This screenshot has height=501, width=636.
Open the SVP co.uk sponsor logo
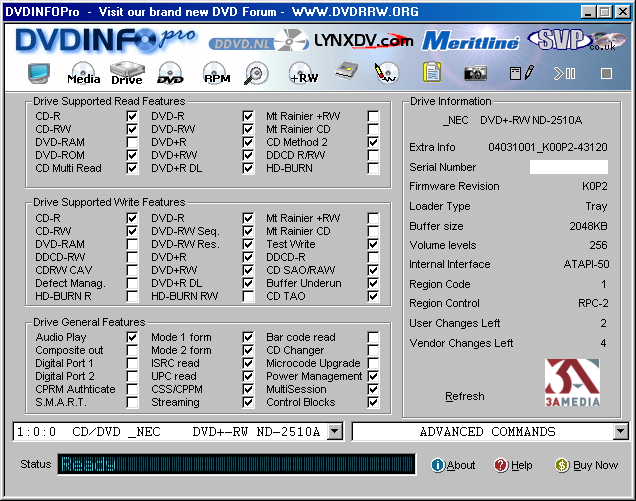point(578,40)
